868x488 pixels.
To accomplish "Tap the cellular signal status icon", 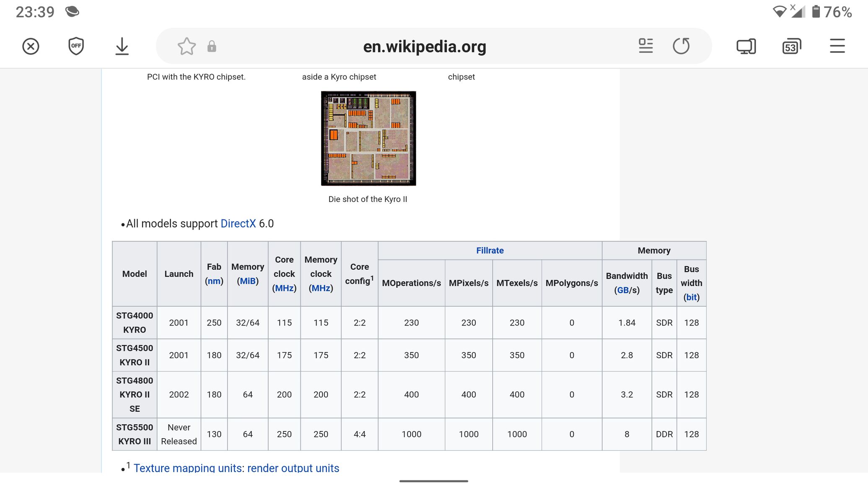I will pyautogui.click(x=798, y=11).
